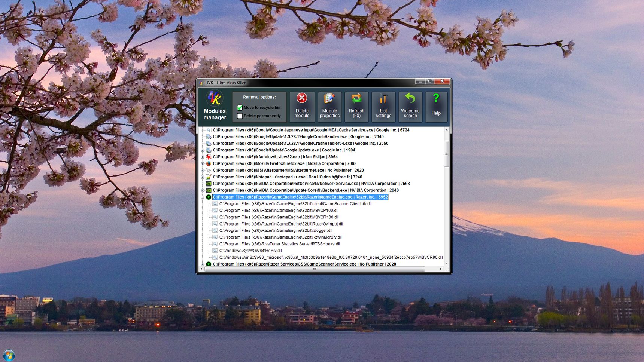Click the Notepad++ icon in the list

click(x=209, y=177)
